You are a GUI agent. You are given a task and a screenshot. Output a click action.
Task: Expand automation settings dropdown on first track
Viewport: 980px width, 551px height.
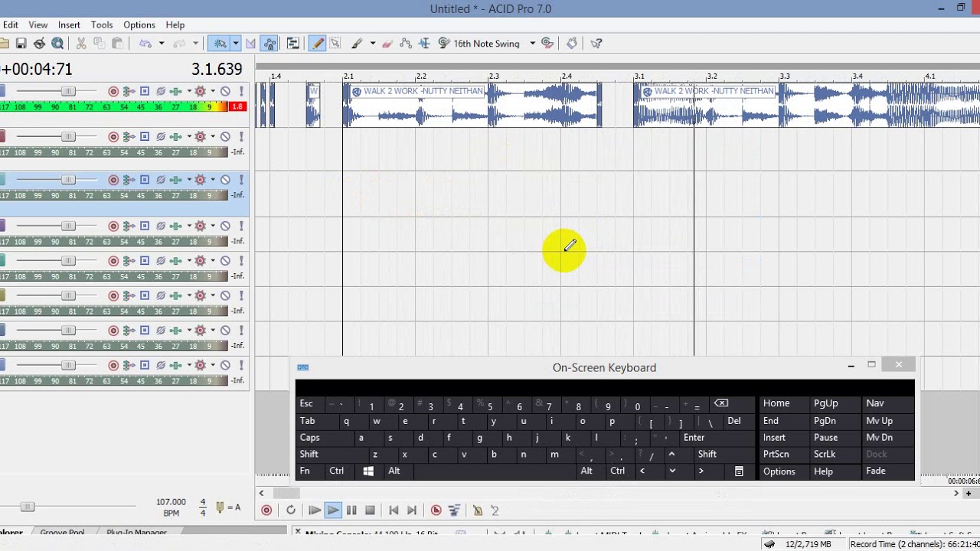click(213, 91)
